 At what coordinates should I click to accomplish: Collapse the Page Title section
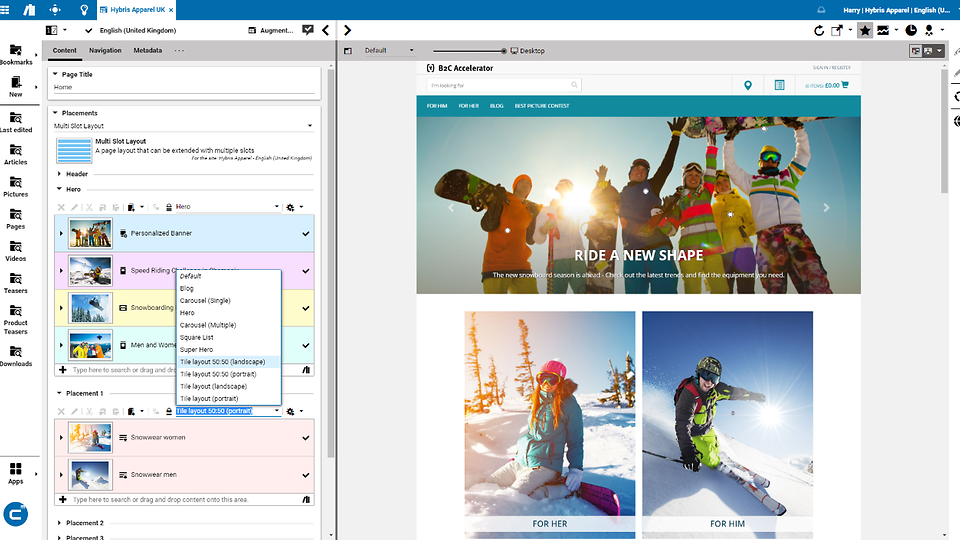pyautogui.click(x=55, y=74)
